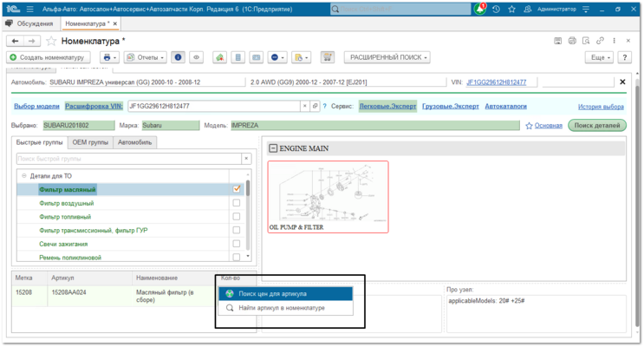Open the РАСШИРЕННЫЙ ПОИСК dropdown
The image size is (644, 347).
387,57
